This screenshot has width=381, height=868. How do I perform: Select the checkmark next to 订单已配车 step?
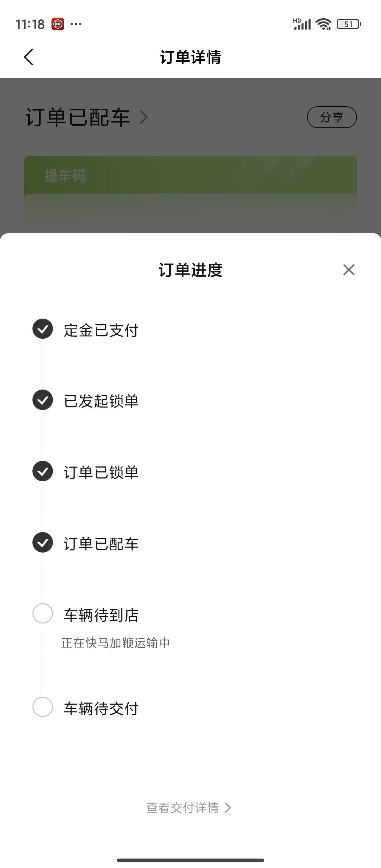click(43, 542)
